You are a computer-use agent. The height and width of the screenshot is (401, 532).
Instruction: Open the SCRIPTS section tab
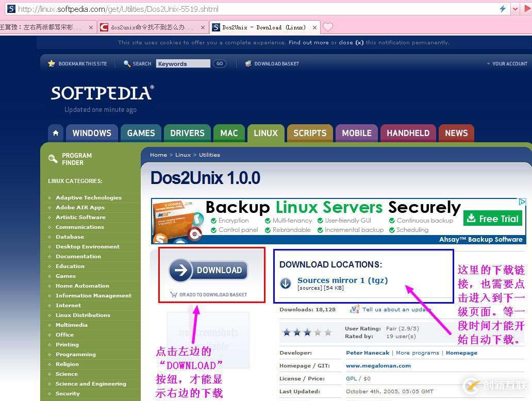(310, 133)
